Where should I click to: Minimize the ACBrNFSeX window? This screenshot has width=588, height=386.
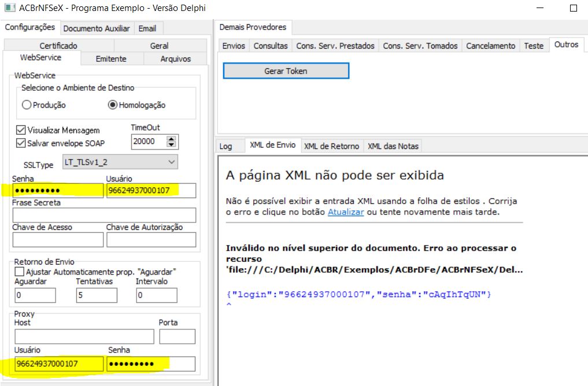[540, 8]
